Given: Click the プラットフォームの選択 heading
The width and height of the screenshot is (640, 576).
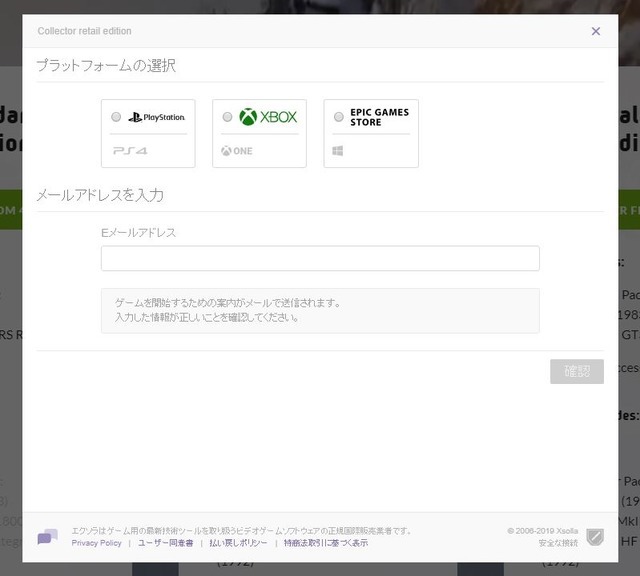Looking at the screenshot, I should click(106, 65).
